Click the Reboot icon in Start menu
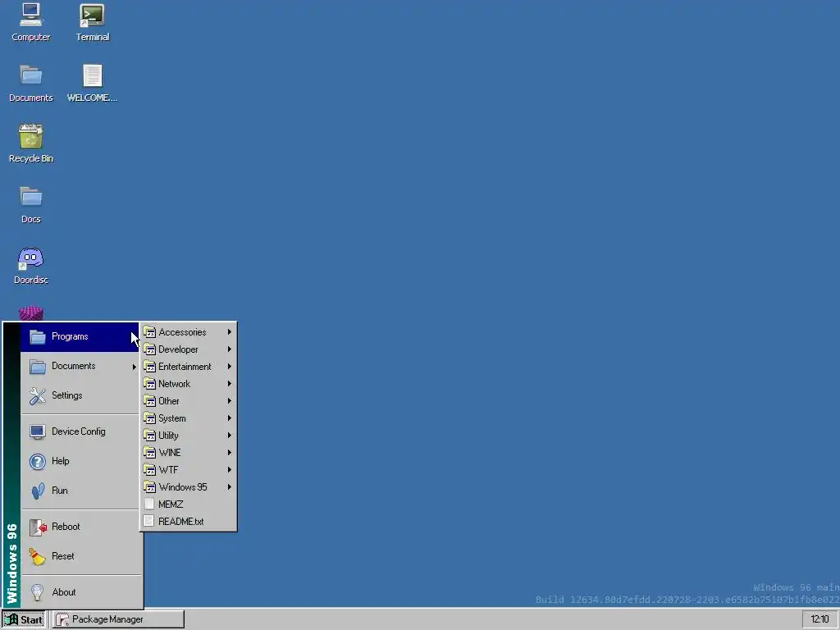This screenshot has height=630, width=840. (38, 527)
